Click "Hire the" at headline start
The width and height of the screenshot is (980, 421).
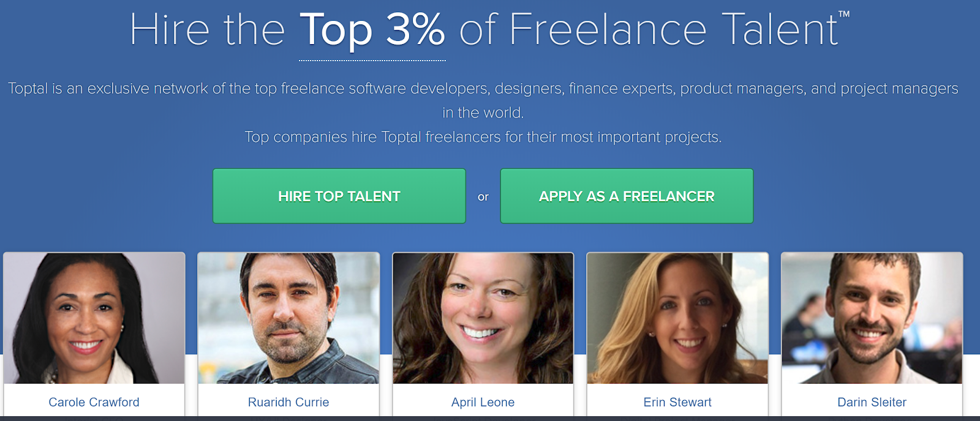coord(208,29)
